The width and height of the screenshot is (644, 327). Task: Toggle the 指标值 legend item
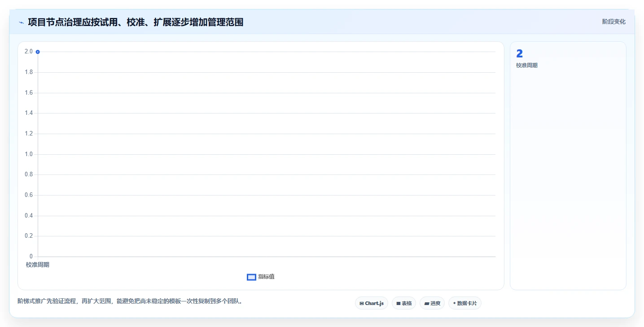pos(261,277)
